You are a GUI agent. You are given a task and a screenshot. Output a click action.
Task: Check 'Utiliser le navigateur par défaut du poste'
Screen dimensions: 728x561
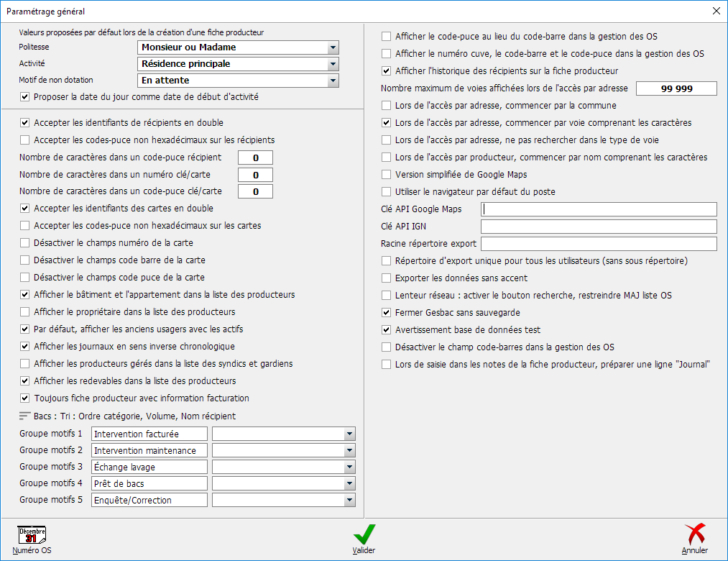(387, 192)
